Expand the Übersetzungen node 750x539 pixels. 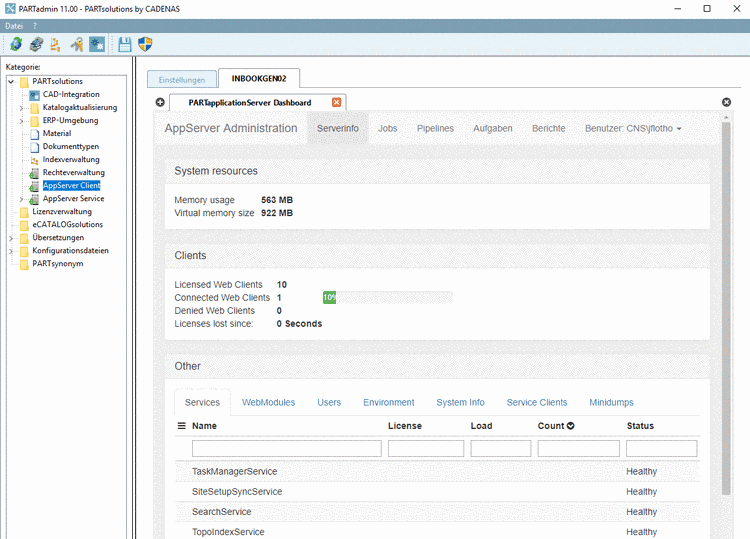coord(11,238)
